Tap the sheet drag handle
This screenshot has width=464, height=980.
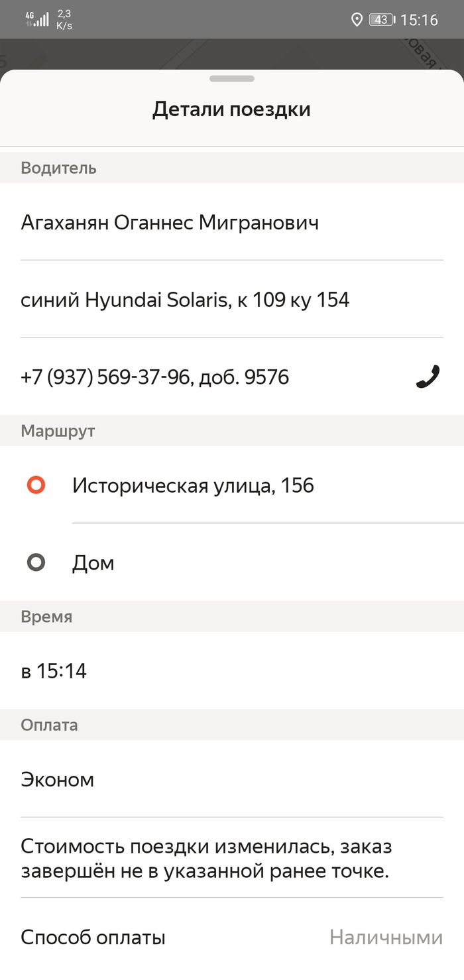click(232, 78)
